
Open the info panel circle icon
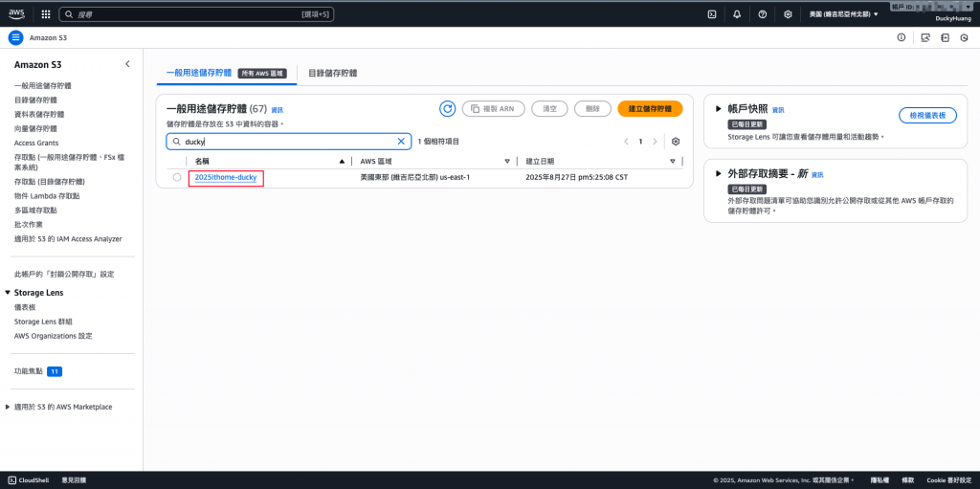[902, 37]
